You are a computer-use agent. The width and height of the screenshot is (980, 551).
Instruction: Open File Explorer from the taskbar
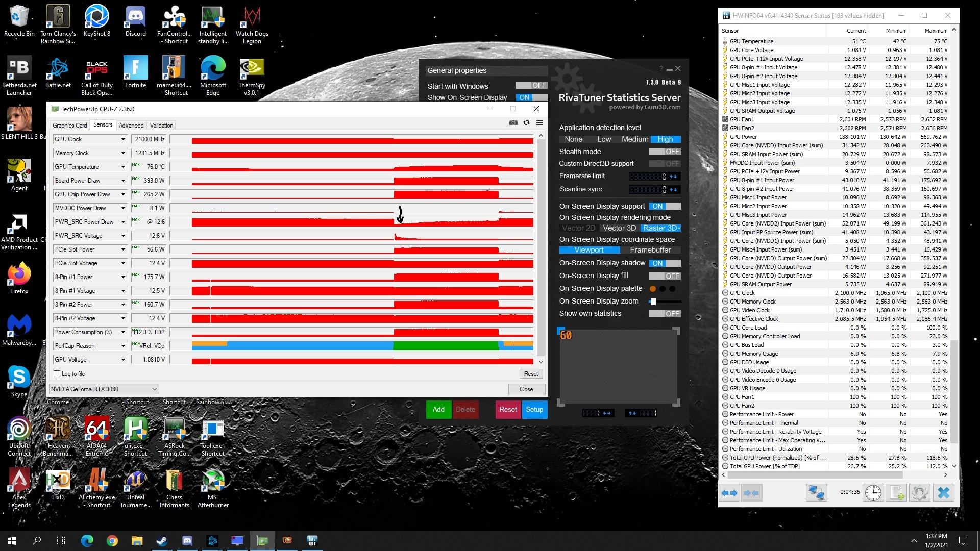coord(137,540)
